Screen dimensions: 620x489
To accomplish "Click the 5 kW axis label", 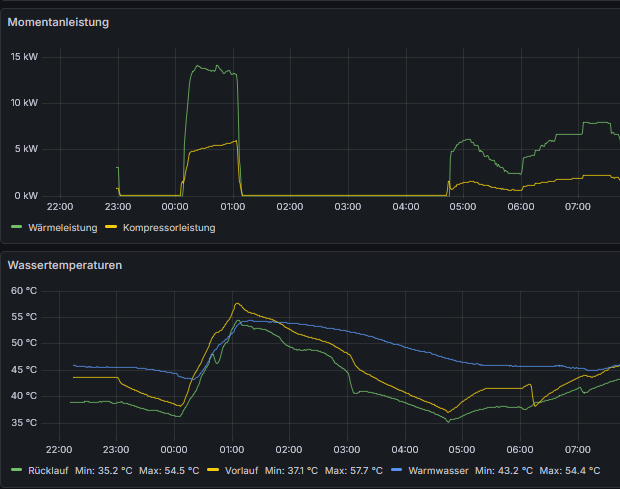I will 26,149.
